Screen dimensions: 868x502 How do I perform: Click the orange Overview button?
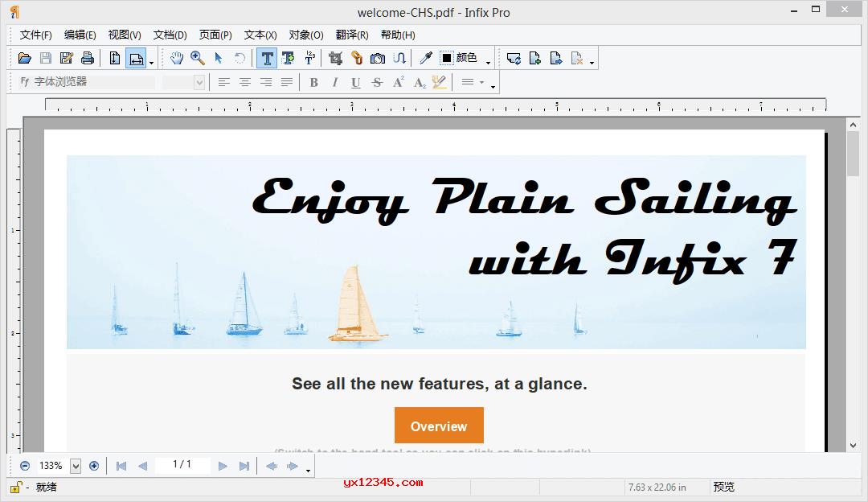click(x=439, y=426)
